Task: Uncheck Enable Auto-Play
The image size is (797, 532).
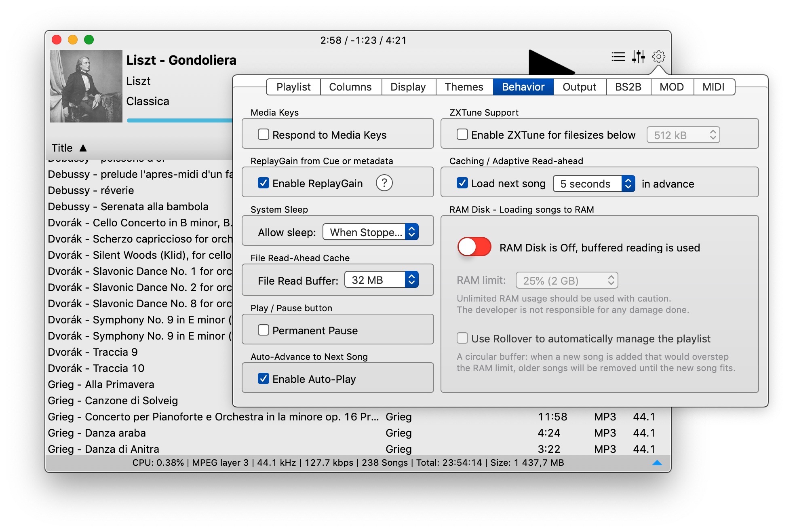Action: coord(264,379)
